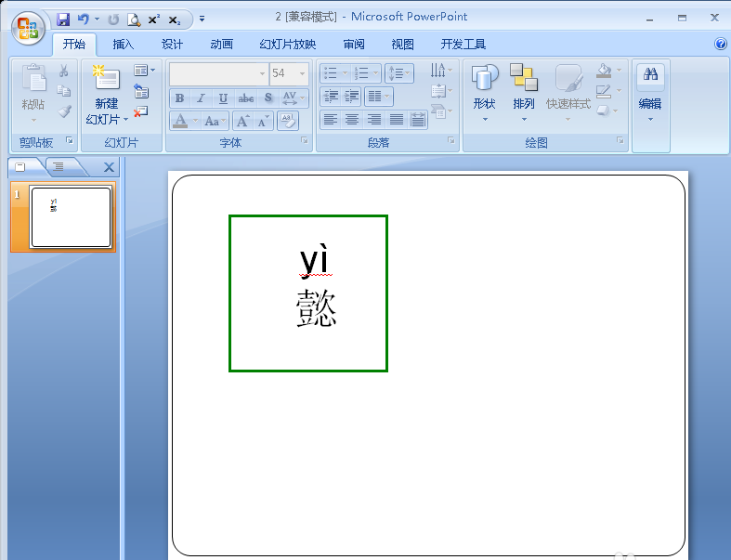The height and width of the screenshot is (560, 731).
Task: Open the font size dropdown showing 54
Action: tap(302, 73)
